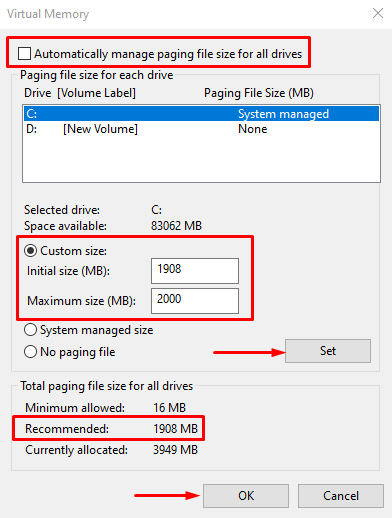
Task: Click the Currently allocated '3949 MB' value
Action: (x=175, y=450)
